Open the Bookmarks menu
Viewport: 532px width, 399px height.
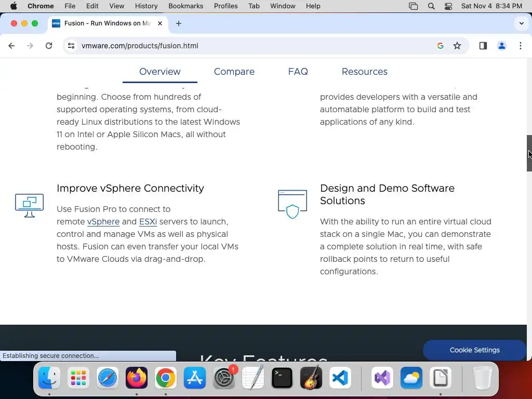pos(185,6)
